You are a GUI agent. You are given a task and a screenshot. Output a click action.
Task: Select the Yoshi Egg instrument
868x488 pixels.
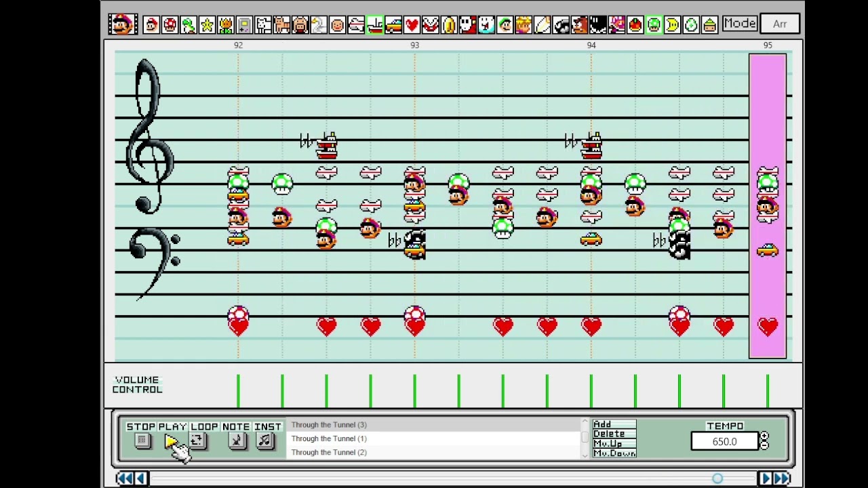691,25
